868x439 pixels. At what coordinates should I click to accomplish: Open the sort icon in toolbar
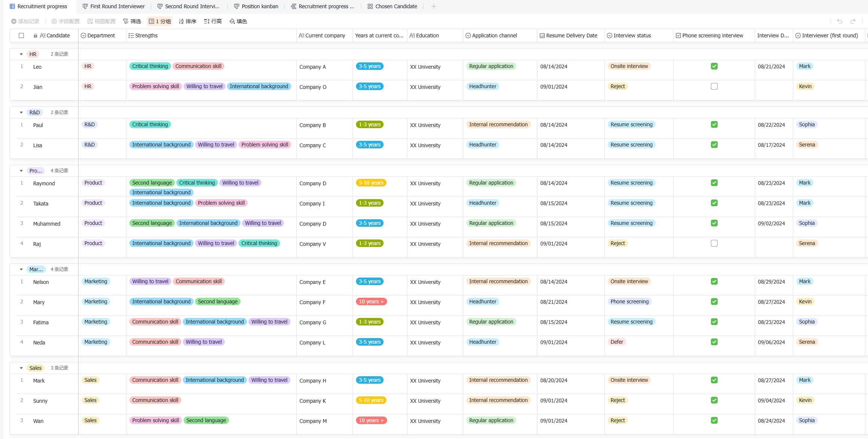pos(181,21)
